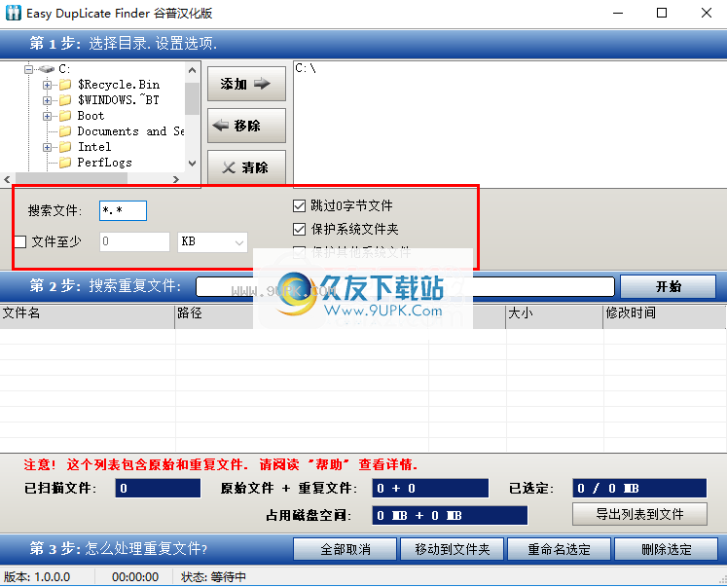Viewport: 727px width, 588px height.
Task: Click the $WINDOWS.~BT folder icon
Action: tap(65, 100)
